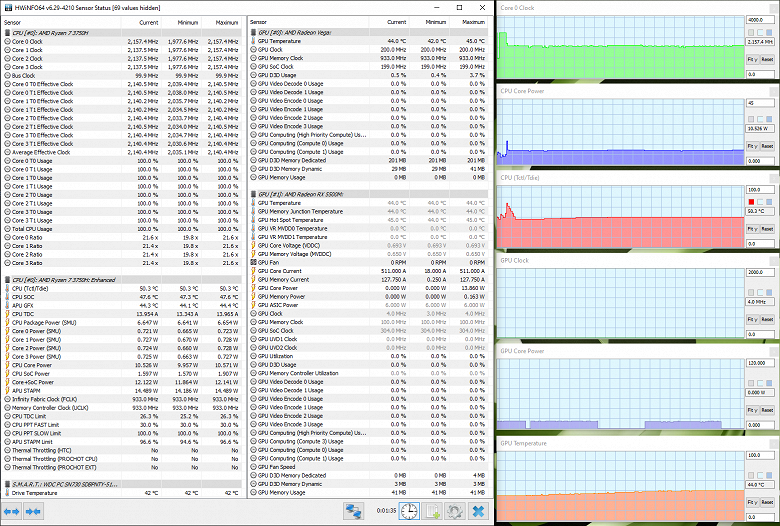780x526 pixels.
Task: Select the CPU SOC temperature row
Action: pyautogui.click(x=122, y=297)
